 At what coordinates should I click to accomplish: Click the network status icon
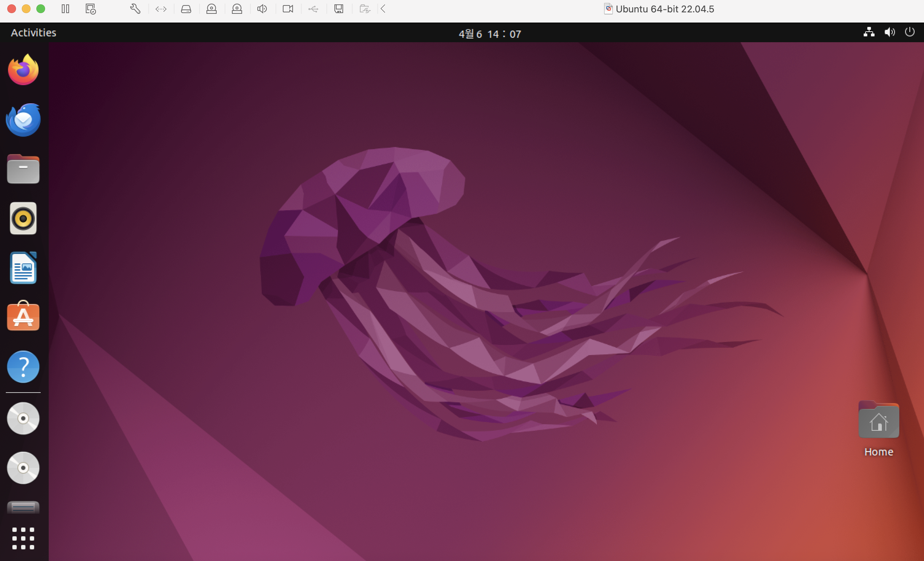tap(869, 32)
